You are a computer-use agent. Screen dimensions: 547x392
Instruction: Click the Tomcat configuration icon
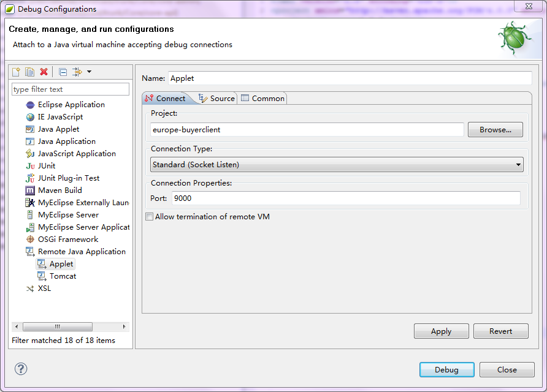pyautogui.click(x=42, y=276)
